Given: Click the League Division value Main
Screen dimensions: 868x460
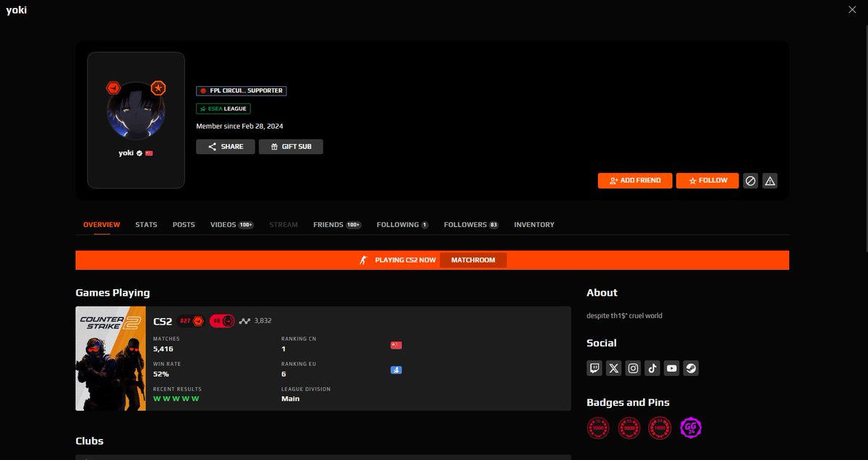Looking at the screenshot, I should [x=290, y=399].
